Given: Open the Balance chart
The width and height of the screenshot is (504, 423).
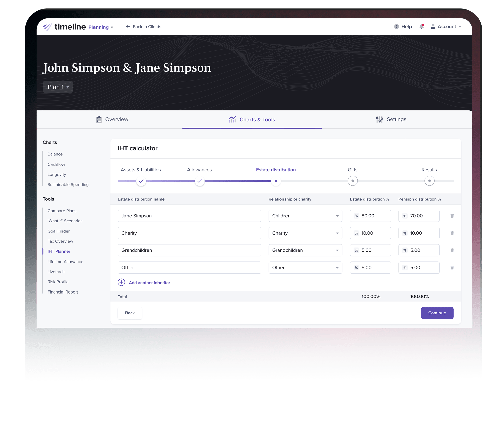Looking at the screenshot, I should tap(55, 154).
